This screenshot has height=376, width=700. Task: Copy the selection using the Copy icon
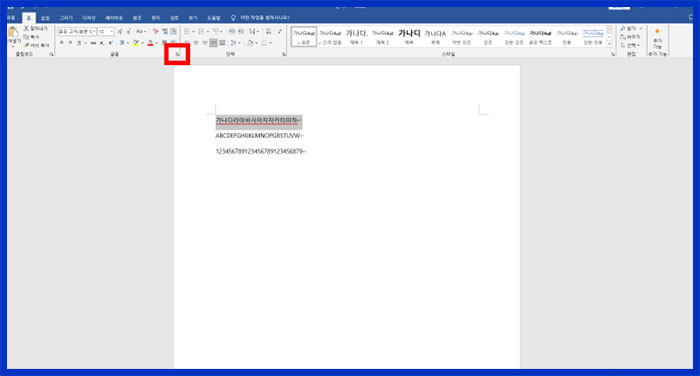pyautogui.click(x=26, y=37)
